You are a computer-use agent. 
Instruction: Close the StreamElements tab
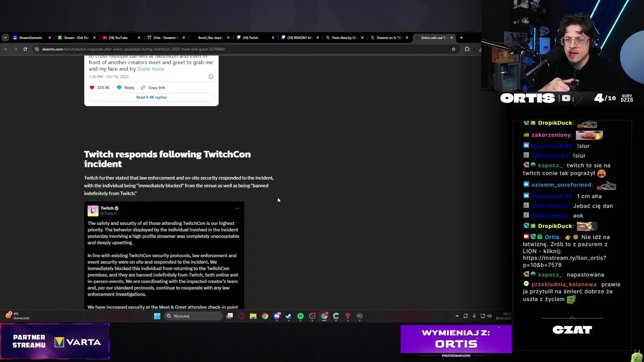point(49,38)
